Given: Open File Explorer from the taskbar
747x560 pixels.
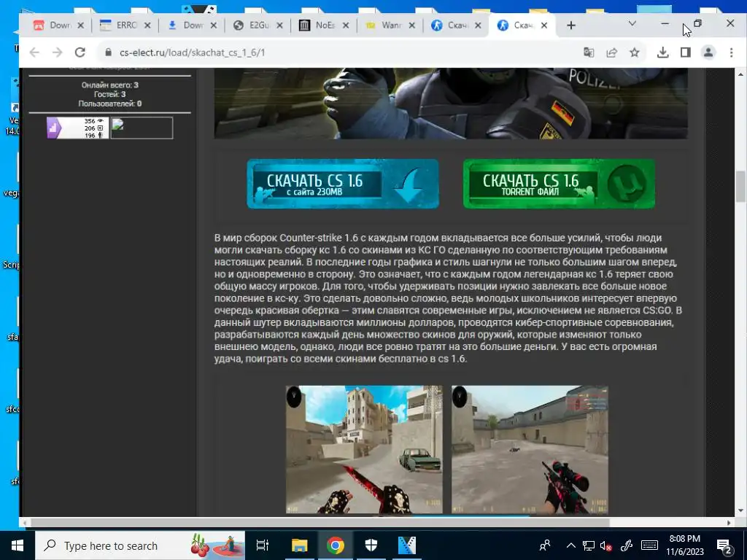Looking at the screenshot, I should point(300,545).
